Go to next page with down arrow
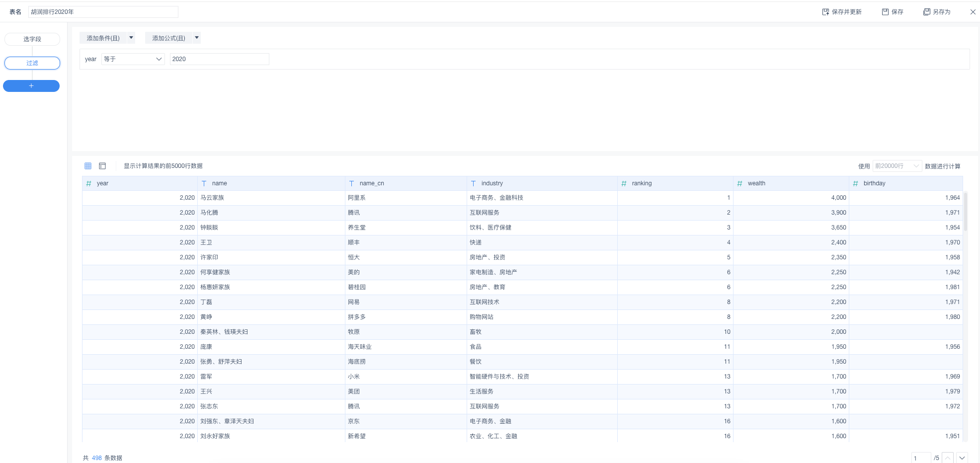980x463 pixels. (962, 458)
